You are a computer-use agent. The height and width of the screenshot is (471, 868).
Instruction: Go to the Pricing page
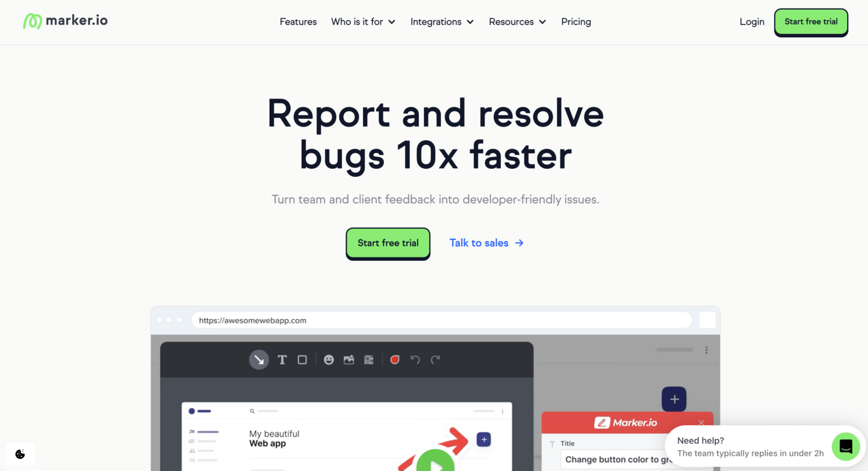coord(576,21)
